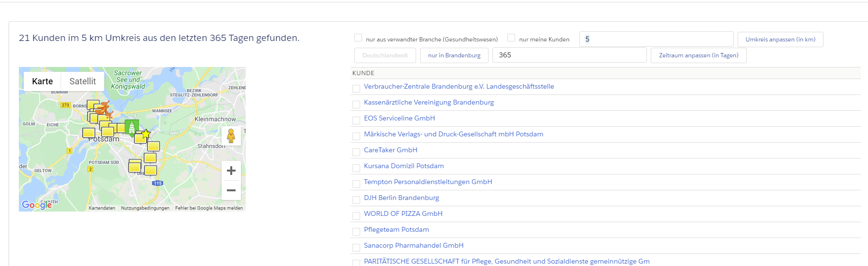Open Pflegeteam Potsdam link

[396, 230]
